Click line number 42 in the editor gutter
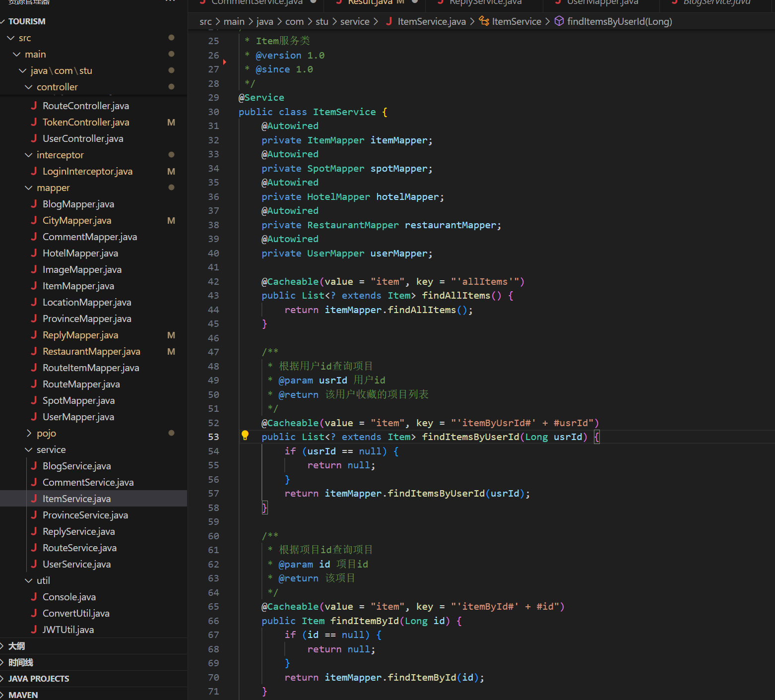Image resolution: width=775 pixels, height=700 pixels. 213,281
